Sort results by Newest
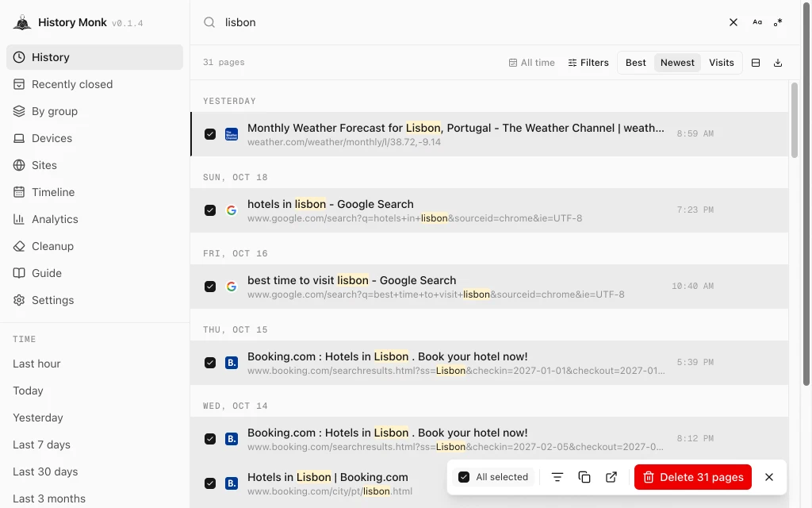The width and height of the screenshot is (812, 508). click(677, 63)
